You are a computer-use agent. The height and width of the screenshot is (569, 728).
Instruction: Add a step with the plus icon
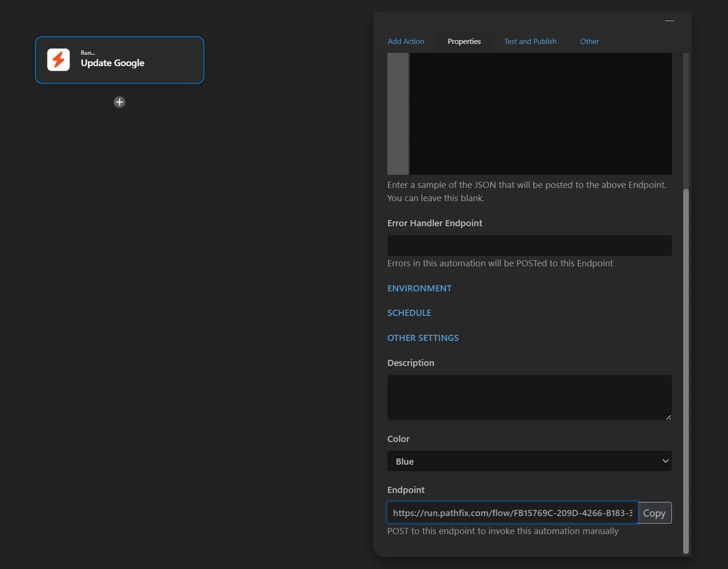point(119,102)
